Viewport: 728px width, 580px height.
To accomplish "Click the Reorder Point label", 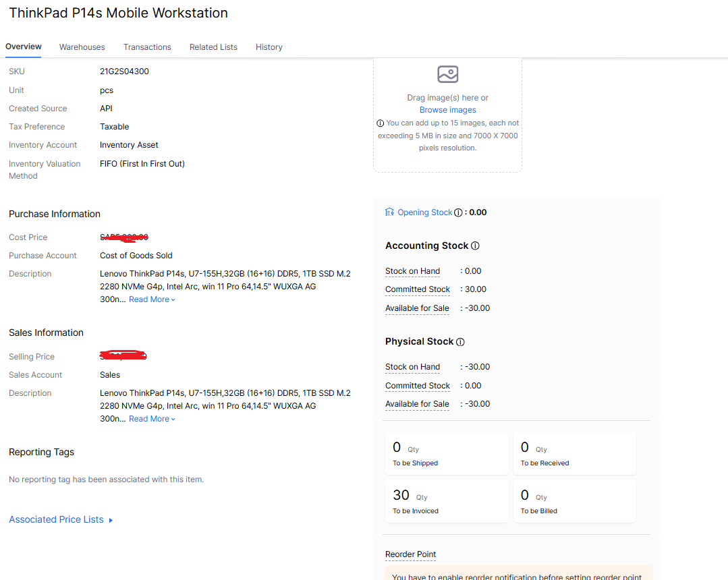I will (410, 554).
